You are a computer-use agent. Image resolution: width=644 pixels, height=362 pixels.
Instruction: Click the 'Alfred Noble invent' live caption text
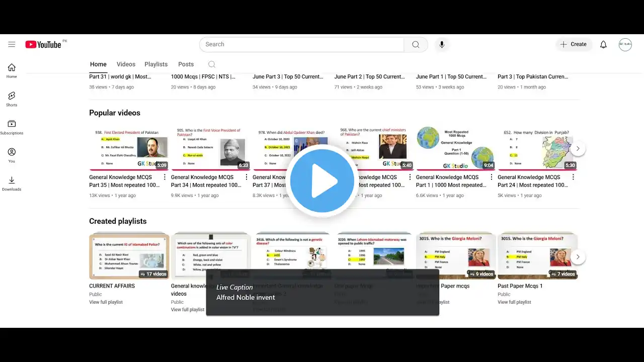point(246,298)
